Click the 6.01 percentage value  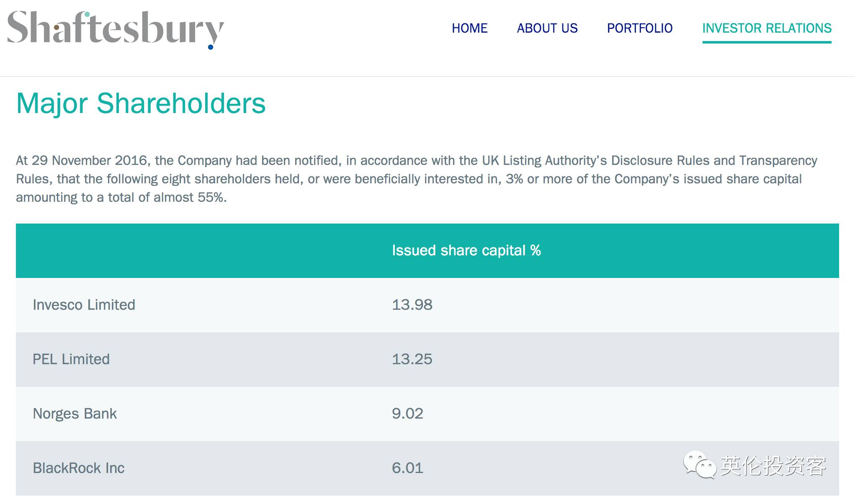click(x=407, y=468)
